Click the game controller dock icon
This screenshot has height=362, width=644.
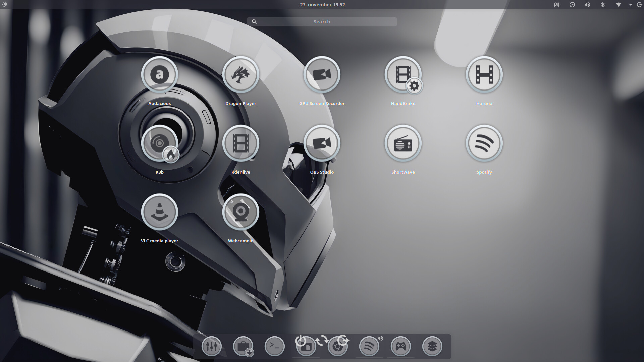click(400, 346)
